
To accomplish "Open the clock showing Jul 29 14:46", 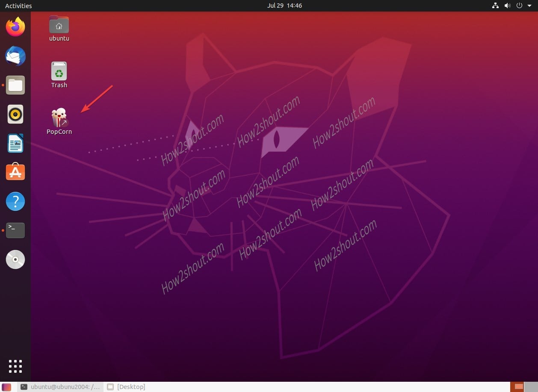I will [284, 6].
